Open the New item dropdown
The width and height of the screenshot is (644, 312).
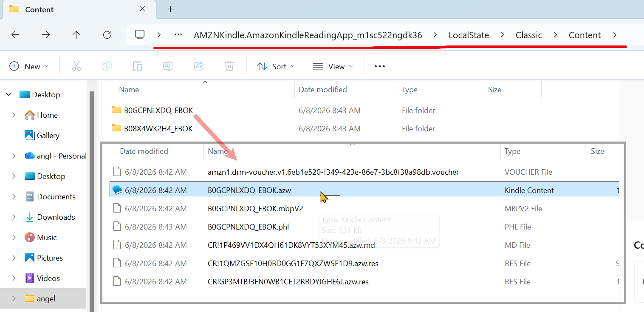[29, 66]
